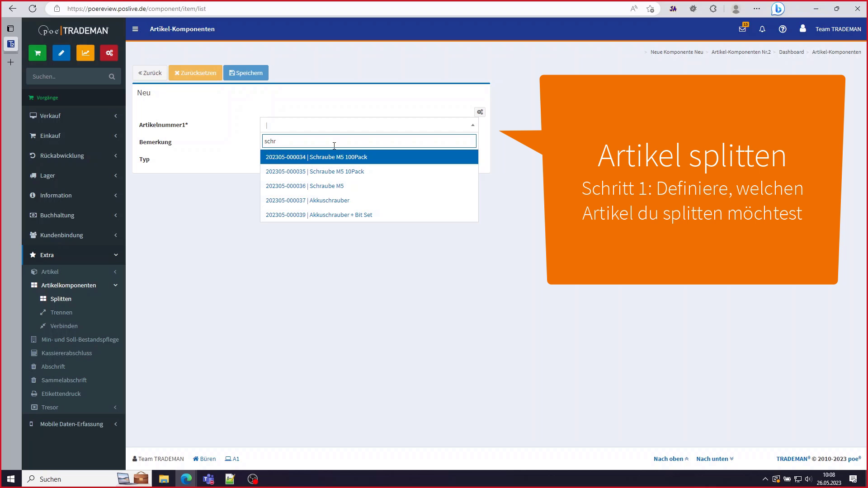Viewport: 868px width, 488px height.
Task: Select 202305-000037 Akkuschrauber option
Action: click(369, 200)
